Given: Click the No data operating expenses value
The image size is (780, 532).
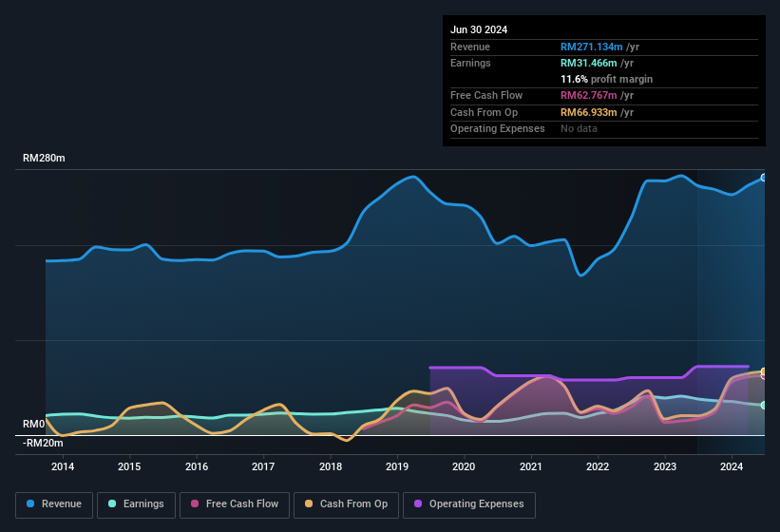Looking at the screenshot, I should 579,129.
